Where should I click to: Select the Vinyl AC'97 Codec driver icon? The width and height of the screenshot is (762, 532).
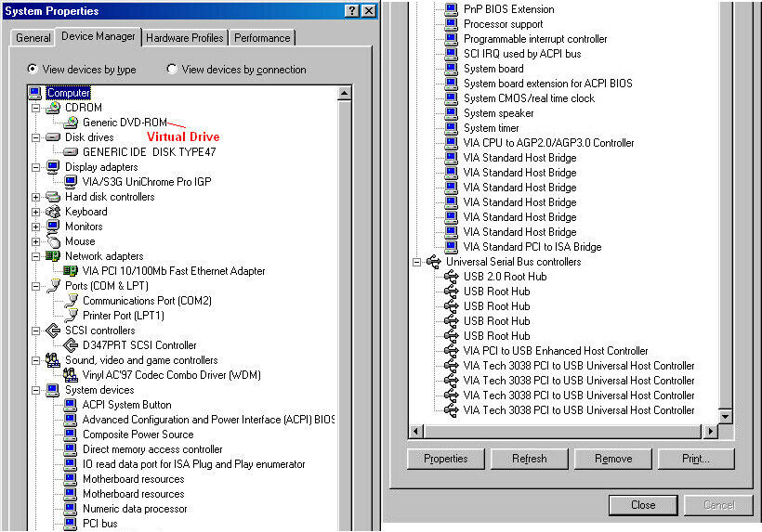click(x=72, y=375)
